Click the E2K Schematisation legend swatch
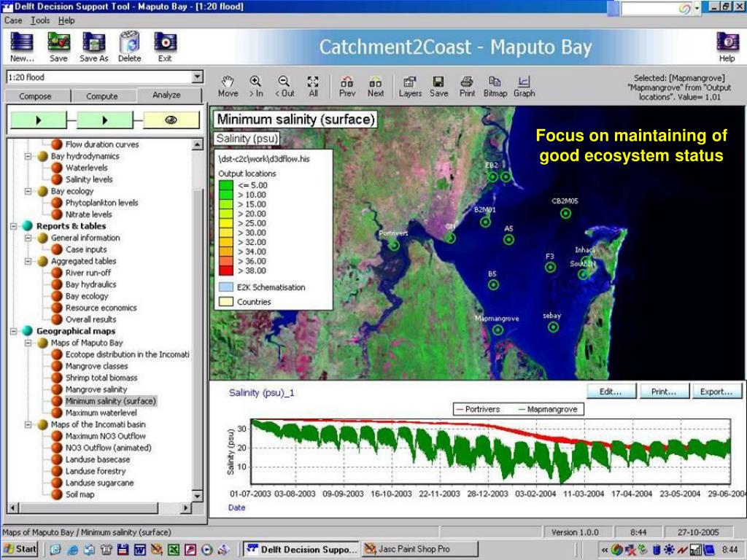The width and height of the screenshot is (747, 560). pyautogui.click(x=226, y=287)
